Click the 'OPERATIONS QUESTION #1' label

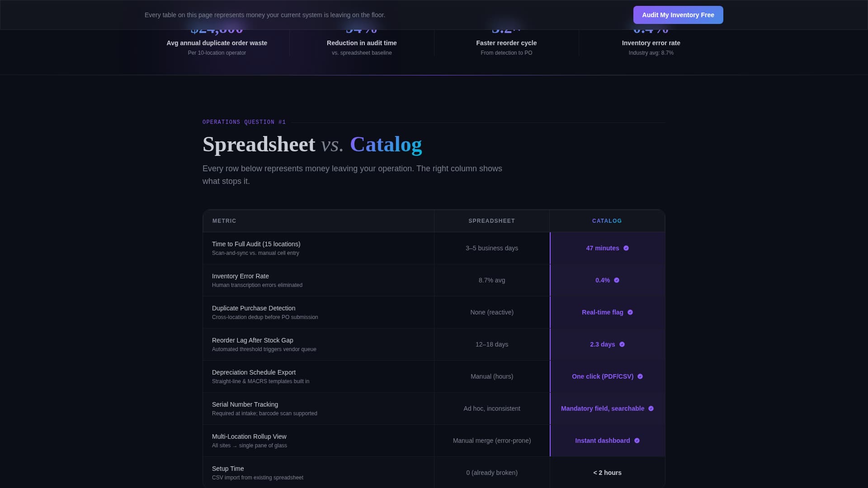click(x=244, y=122)
